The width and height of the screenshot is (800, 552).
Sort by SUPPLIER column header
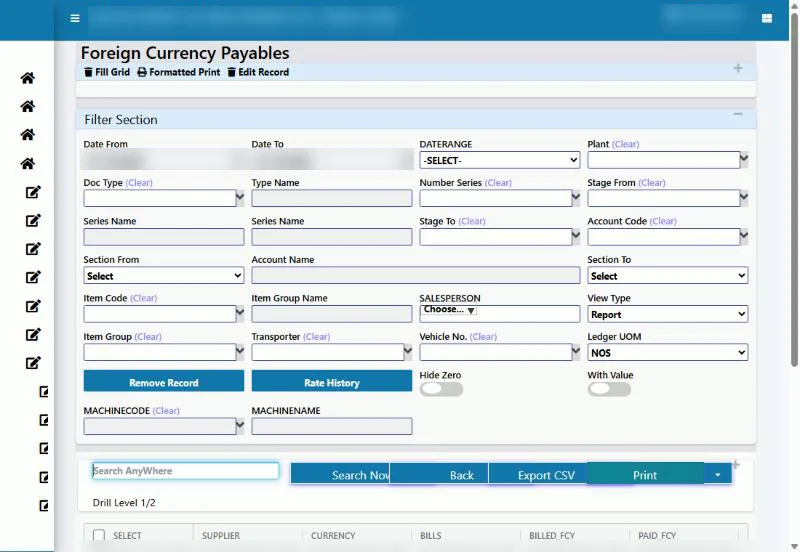tap(220, 536)
